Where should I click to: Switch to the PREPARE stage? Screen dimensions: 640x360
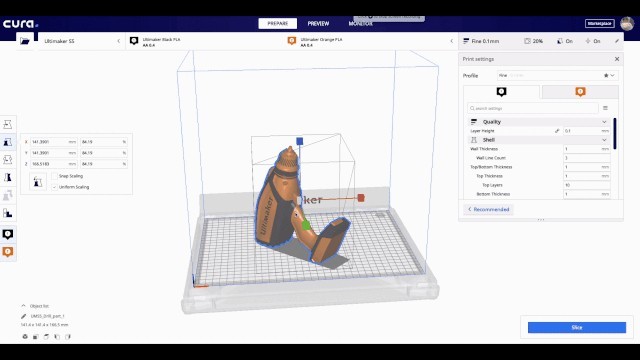pyautogui.click(x=278, y=24)
